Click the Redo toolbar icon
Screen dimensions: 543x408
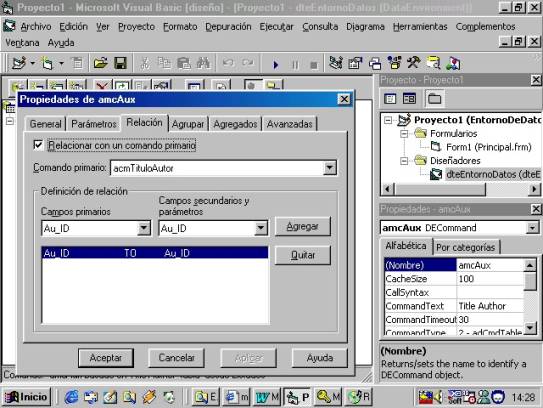point(248,63)
